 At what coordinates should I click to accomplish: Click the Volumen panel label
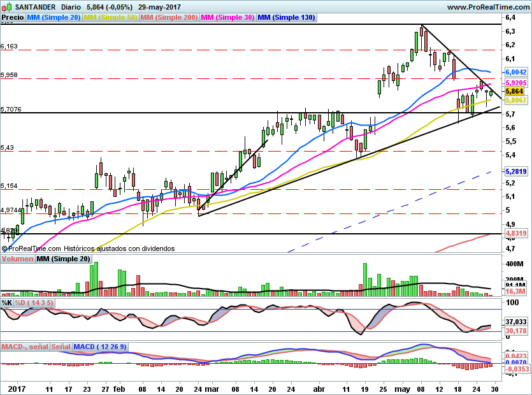17,259
